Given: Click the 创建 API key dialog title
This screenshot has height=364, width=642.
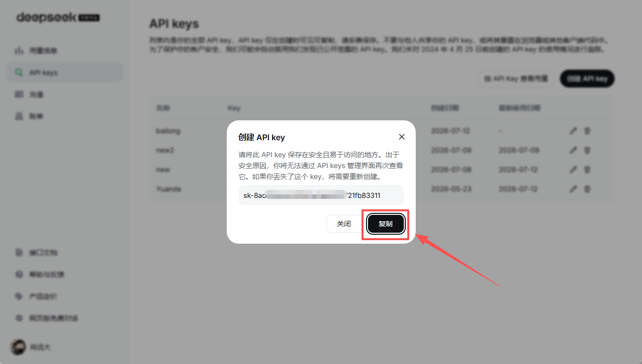Looking at the screenshot, I should [262, 137].
